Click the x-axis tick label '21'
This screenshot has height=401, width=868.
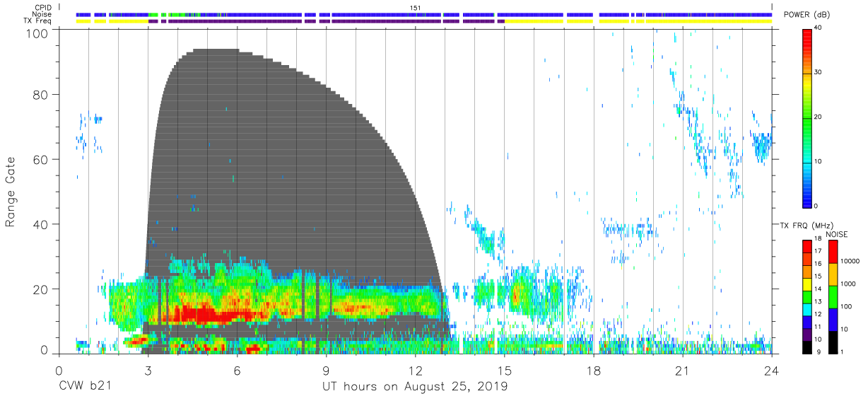click(682, 371)
